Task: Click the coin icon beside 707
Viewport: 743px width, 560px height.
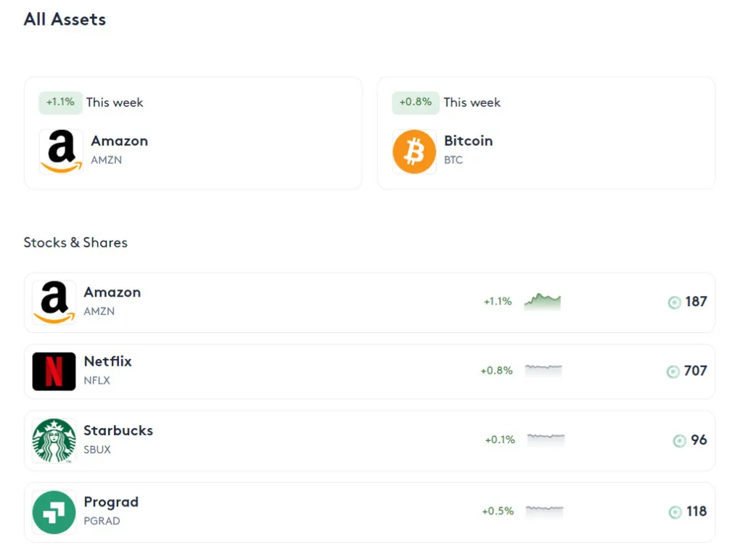Action: [x=673, y=371]
